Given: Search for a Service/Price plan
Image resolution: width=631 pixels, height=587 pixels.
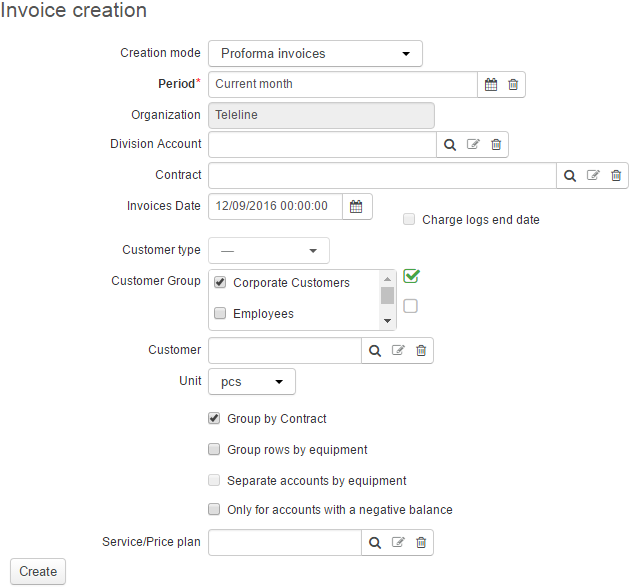Looking at the screenshot, I should (x=375, y=542).
